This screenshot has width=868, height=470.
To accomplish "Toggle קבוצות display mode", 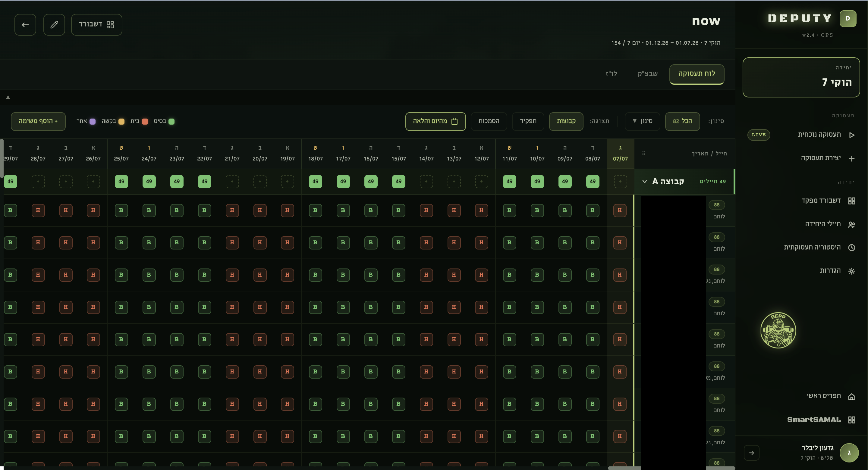I will click(x=566, y=121).
